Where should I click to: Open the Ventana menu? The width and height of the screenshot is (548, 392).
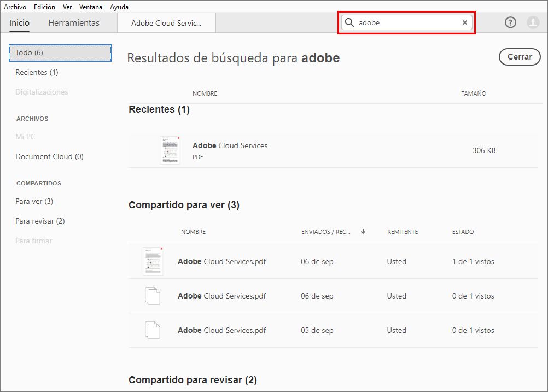(x=91, y=7)
